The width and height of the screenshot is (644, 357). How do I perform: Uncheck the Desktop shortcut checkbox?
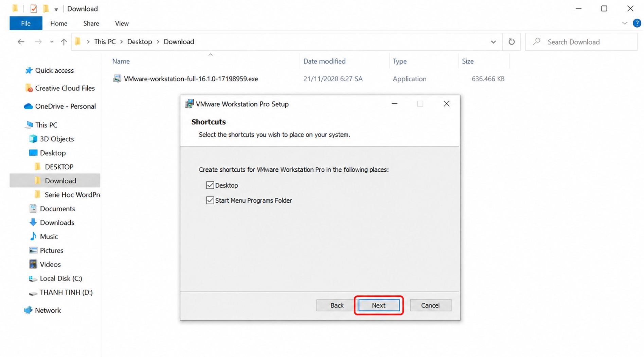pyautogui.click(x=210, y=185)
